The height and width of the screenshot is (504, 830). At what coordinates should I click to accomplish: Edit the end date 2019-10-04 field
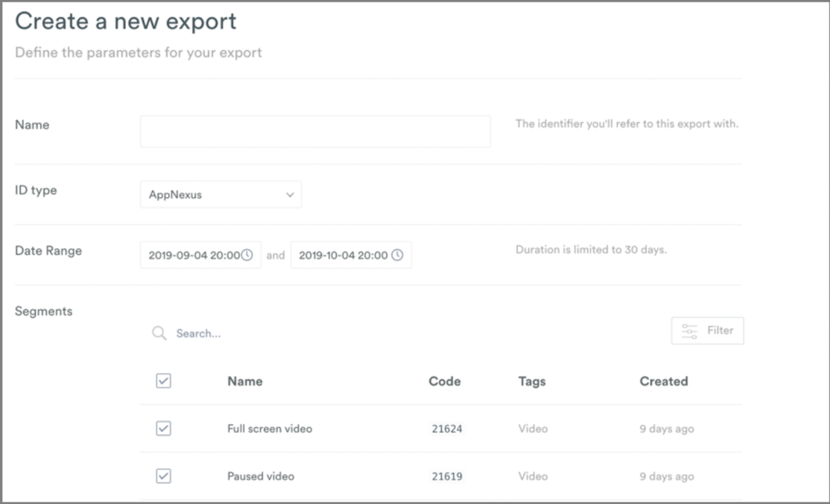pos(343,255)
